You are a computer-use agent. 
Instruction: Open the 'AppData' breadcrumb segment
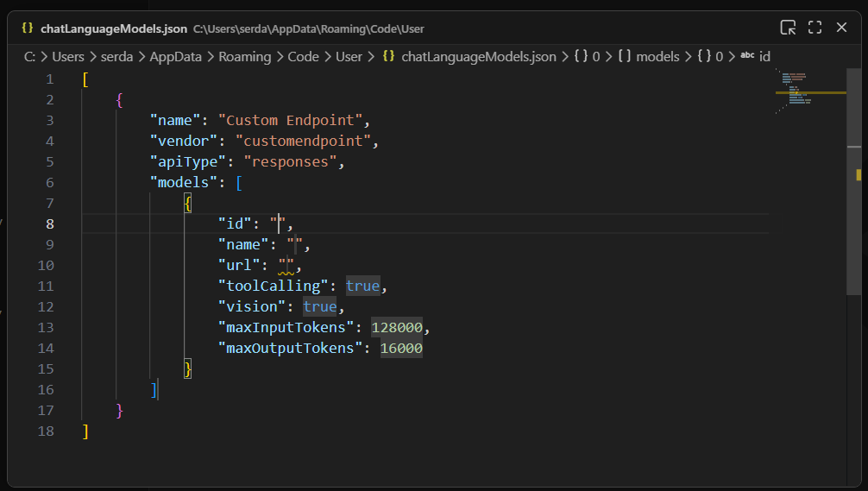point(175,56)
